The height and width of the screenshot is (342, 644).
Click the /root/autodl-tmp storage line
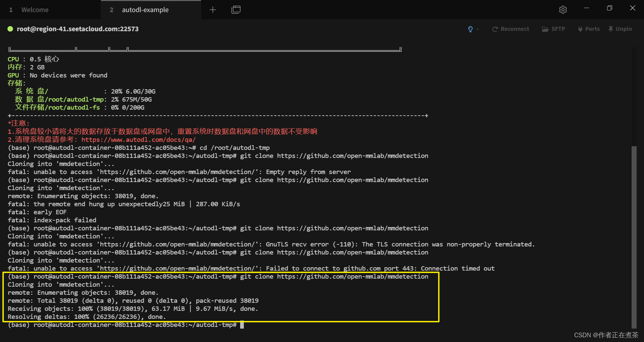[83, 100]
